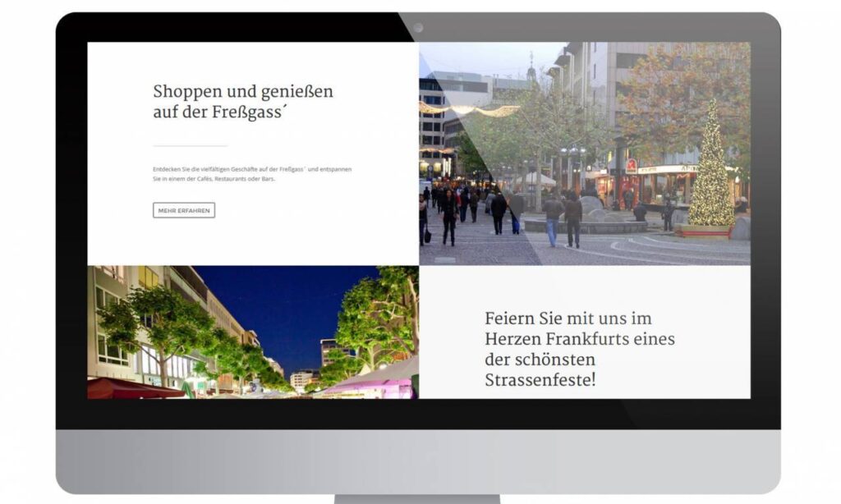The height and width of the screenshot is (504, 841).
Task: Click the 'Shoppen und genießen' heading
Action: 243,102
